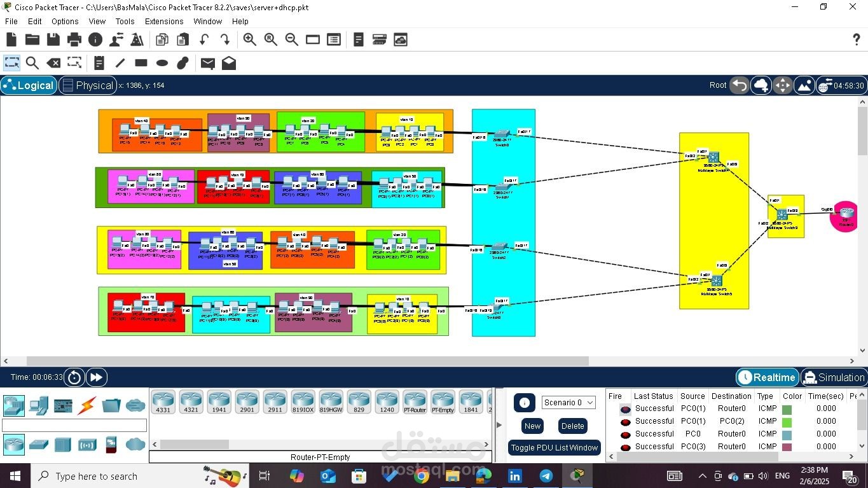The image size is (868, 488).
Task: Select the Add Simple PDU envelope tool
Action: click(207, 62)
